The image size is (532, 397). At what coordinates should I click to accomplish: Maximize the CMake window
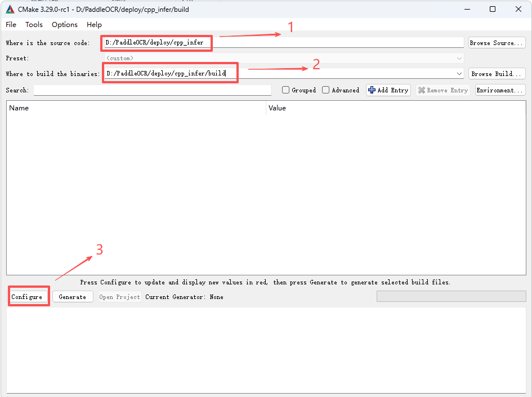click(x=493, y=9)
